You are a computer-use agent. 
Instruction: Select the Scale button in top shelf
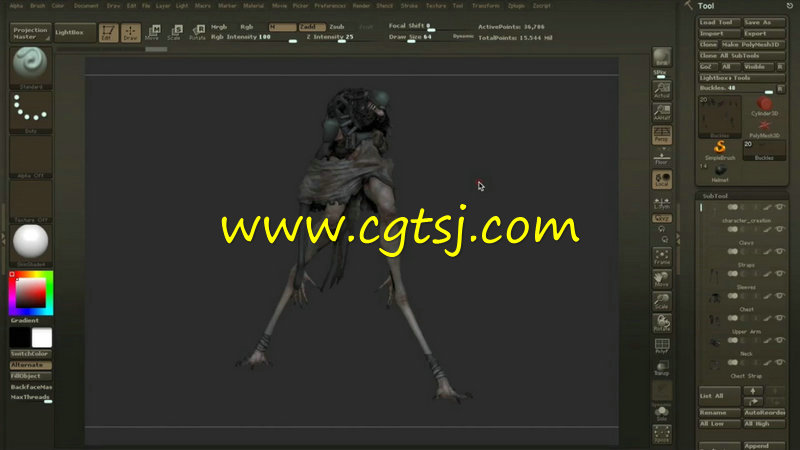[x=174, y=33]
